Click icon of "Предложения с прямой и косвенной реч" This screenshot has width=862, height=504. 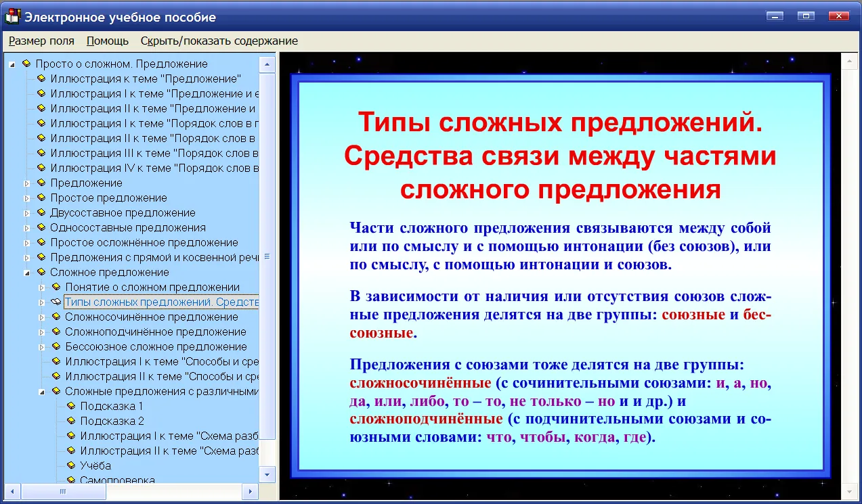click(41, 257)
